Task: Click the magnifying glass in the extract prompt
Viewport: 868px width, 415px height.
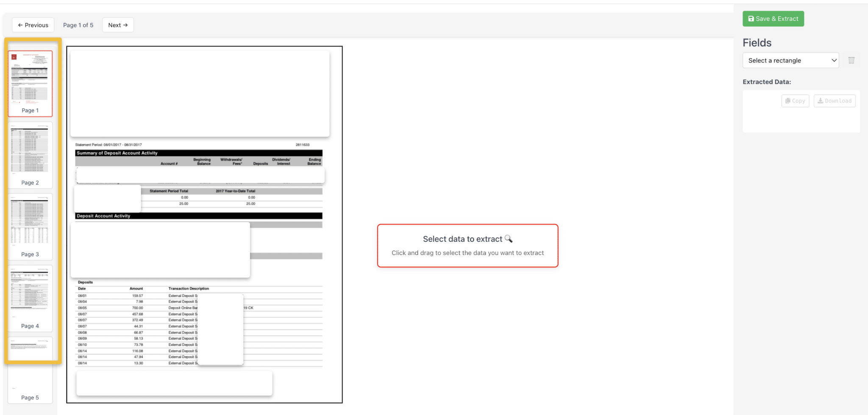Action: coord(509,239)
